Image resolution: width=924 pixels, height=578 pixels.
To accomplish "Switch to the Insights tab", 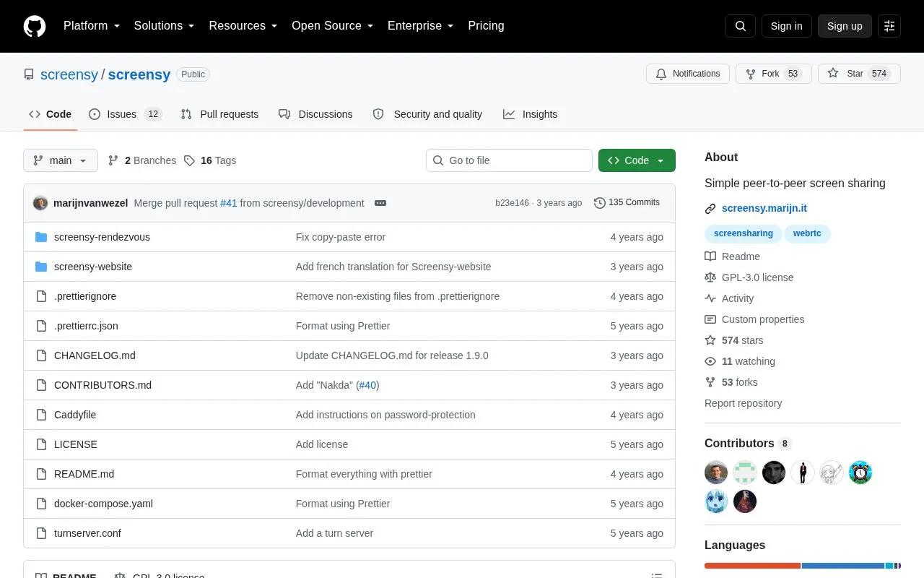I will 531,114.
